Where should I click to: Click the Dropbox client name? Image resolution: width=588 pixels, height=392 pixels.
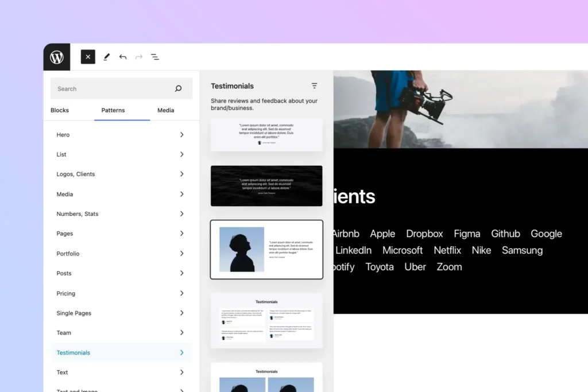(424, 234)
